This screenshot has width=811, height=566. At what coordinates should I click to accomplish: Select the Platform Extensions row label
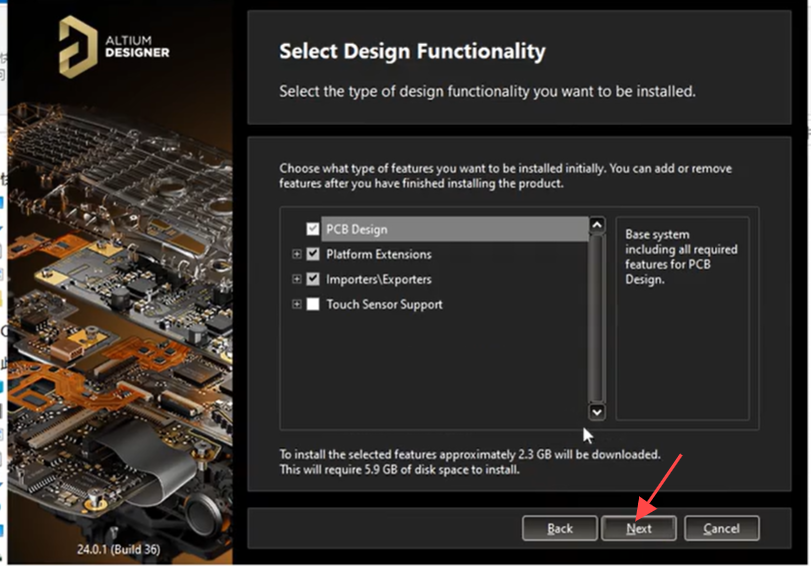[379, 254]
